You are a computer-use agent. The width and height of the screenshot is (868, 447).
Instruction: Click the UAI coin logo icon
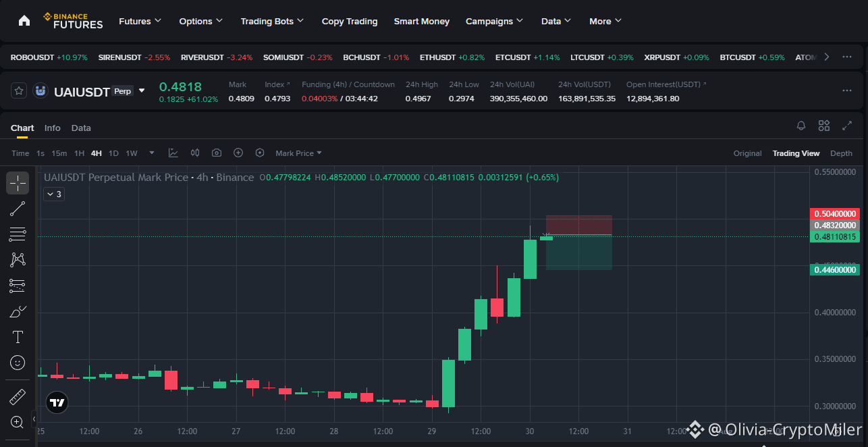[40, 90]
